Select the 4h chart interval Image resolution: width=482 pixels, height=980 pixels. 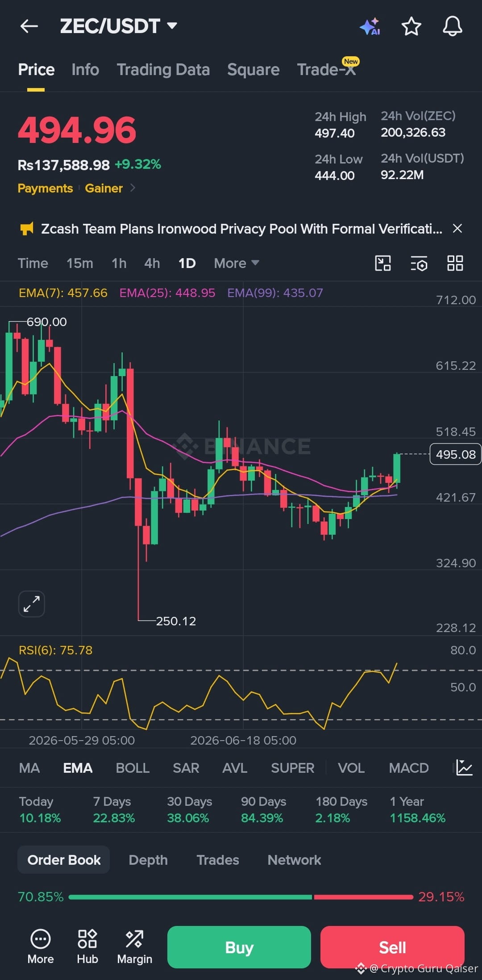tap(152, 263)
